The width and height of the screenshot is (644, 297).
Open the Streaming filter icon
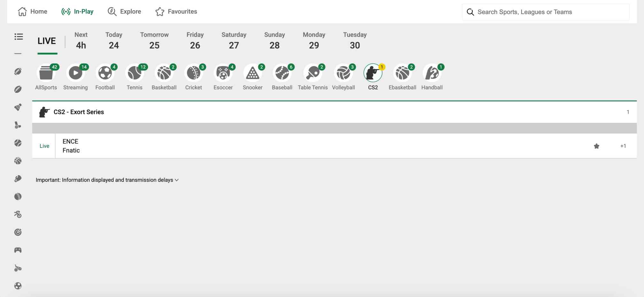pyautogui.click(x=75, y=73)
